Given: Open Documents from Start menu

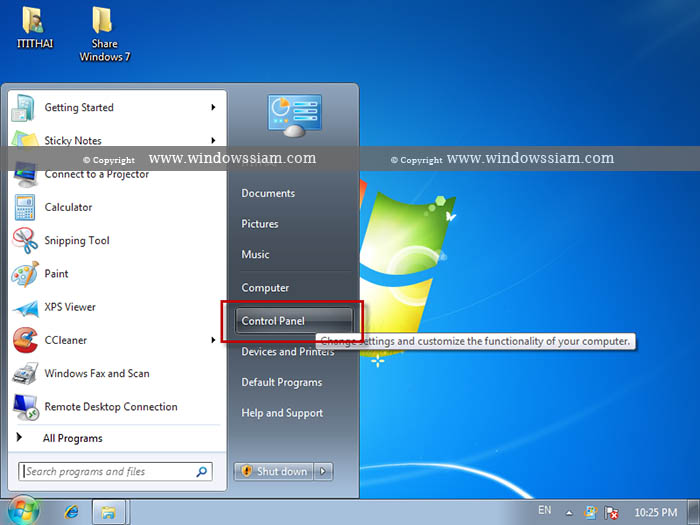Looking at the screenshot, I should [268, 193].
